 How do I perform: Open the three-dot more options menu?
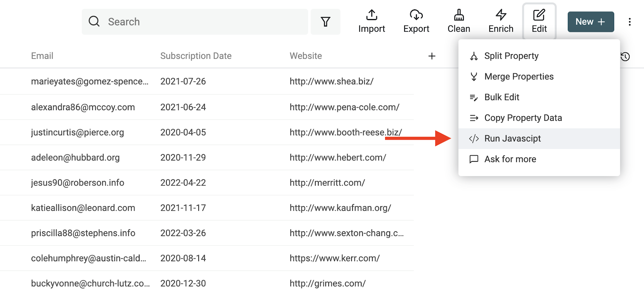click(x=630, y=22)
